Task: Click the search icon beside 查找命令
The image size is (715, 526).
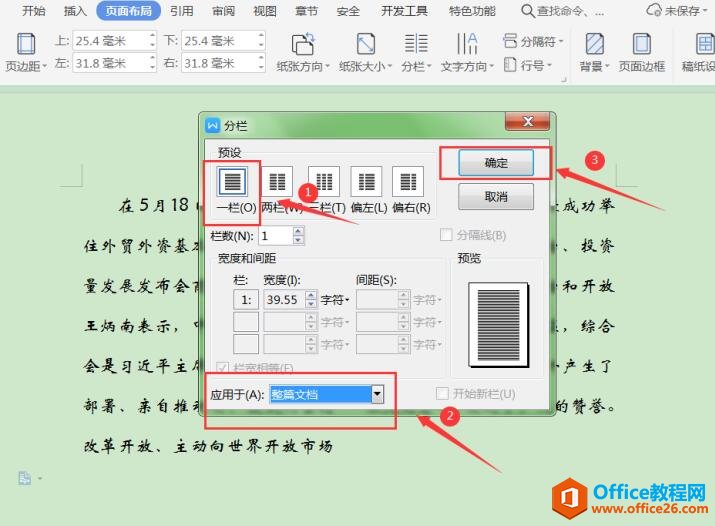Action: click(x=528, y=10)
